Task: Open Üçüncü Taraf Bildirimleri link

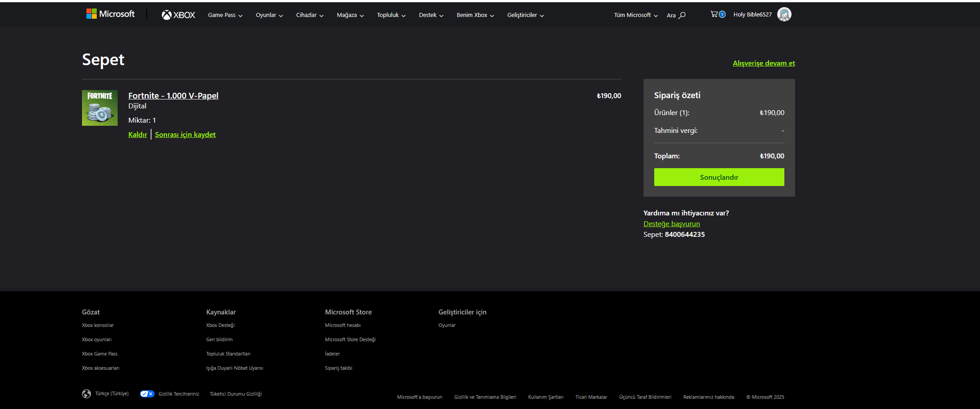Action: click(645, 397)
